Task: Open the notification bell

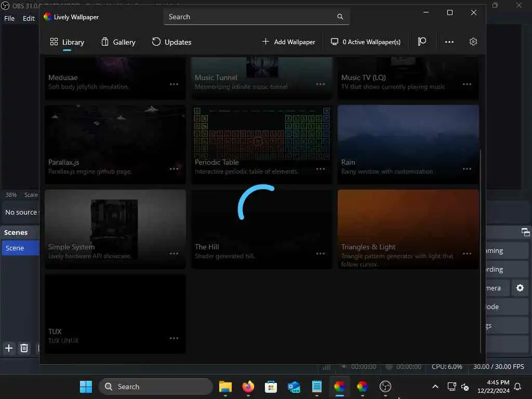Action: tap(518, 387)
